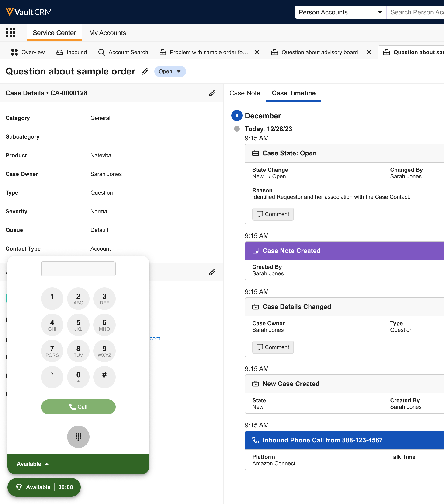Viewport: 444px width, 504px height.
Task: Open the Account Search subtab
Action: (x=123, y=52)
